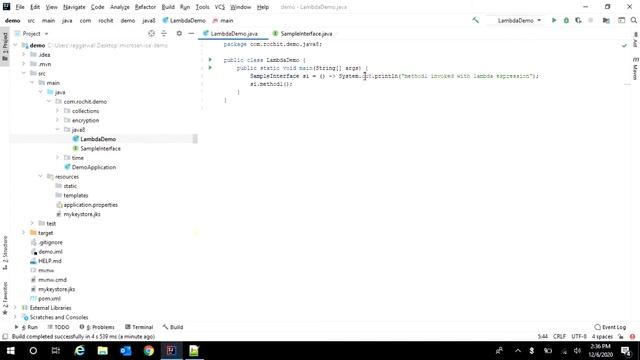Screen dimensions: 640x360
Task: Expand External Libraries node
Action: click(16, 308)
